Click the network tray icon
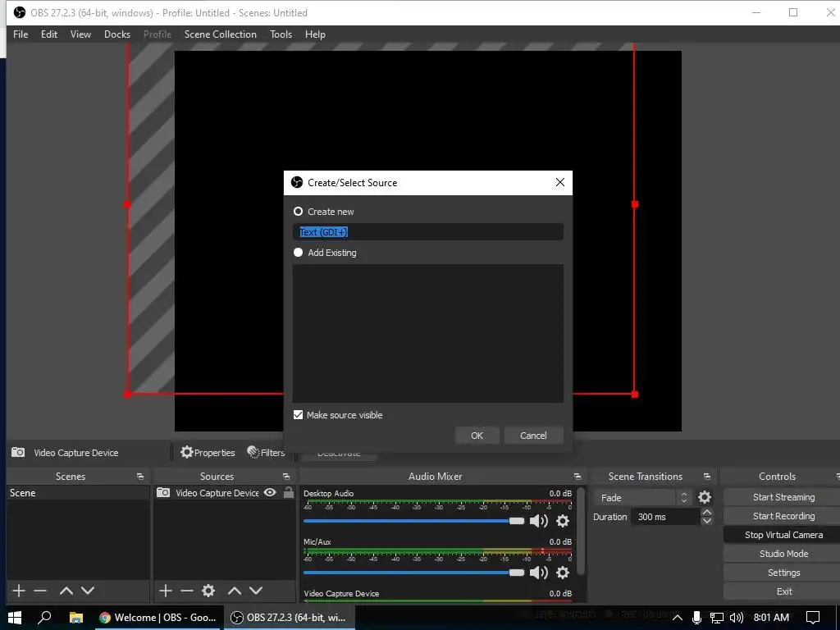Viewport: 840px width, 630px height. [x=717, y=618]
